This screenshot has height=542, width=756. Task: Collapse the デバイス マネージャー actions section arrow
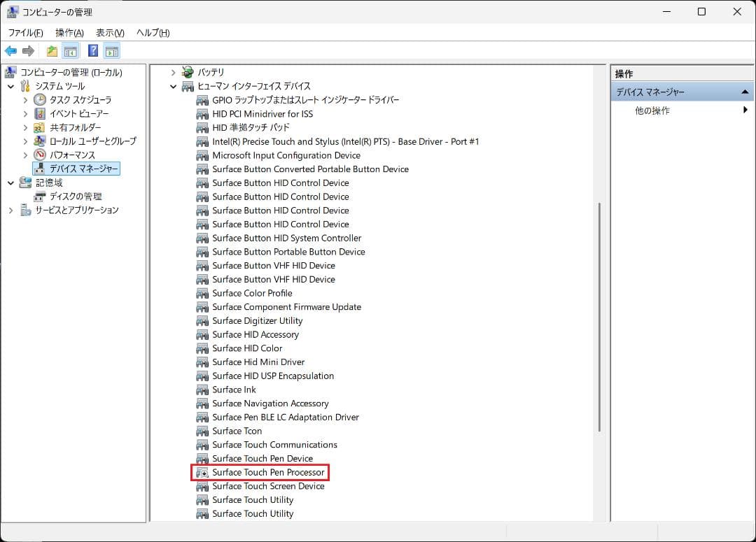(745, 92)
